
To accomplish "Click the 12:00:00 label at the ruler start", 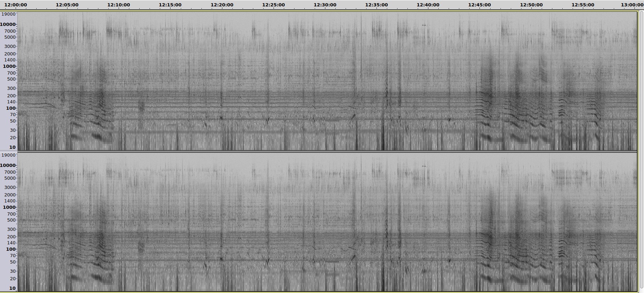I will point(16,5).
